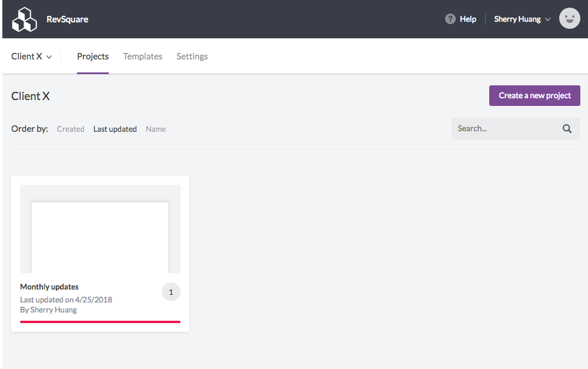Click the search magnifier icon
This screenshot has height=369, width=588.
pos(566,128)
